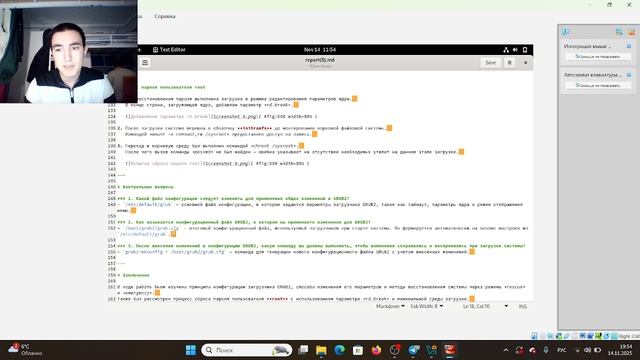Image resolution: width=640 pixels, height=360 pixels.
Task: Open the clock and date showing 19:54
Action: click(620, 350)
